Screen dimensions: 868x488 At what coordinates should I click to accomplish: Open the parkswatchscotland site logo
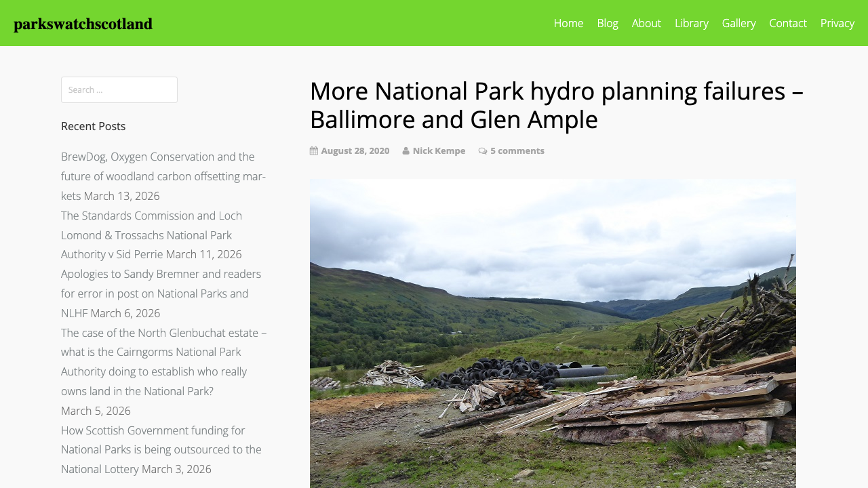pos(83,23)
